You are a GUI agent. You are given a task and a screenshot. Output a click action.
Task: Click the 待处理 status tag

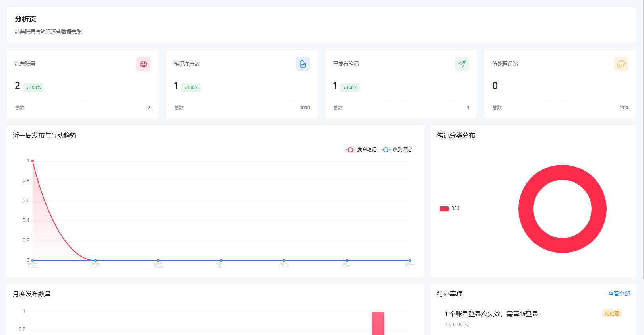pyautogui.click(x=612, y=313)
